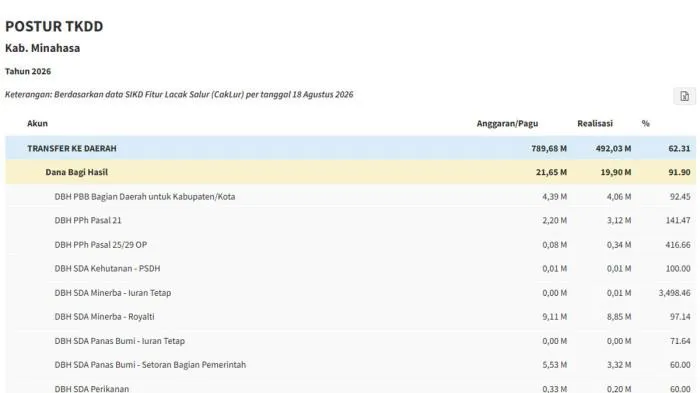Click the 21,65 M Dana Bagi Hasil budget
This screenshot has height=393, width=700.
click(551, 172)
